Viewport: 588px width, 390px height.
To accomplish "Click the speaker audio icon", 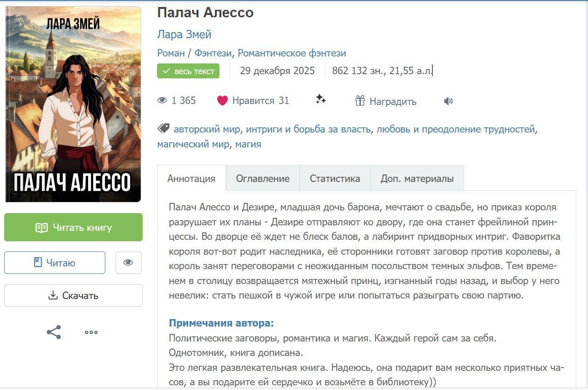I will (448, 101).
